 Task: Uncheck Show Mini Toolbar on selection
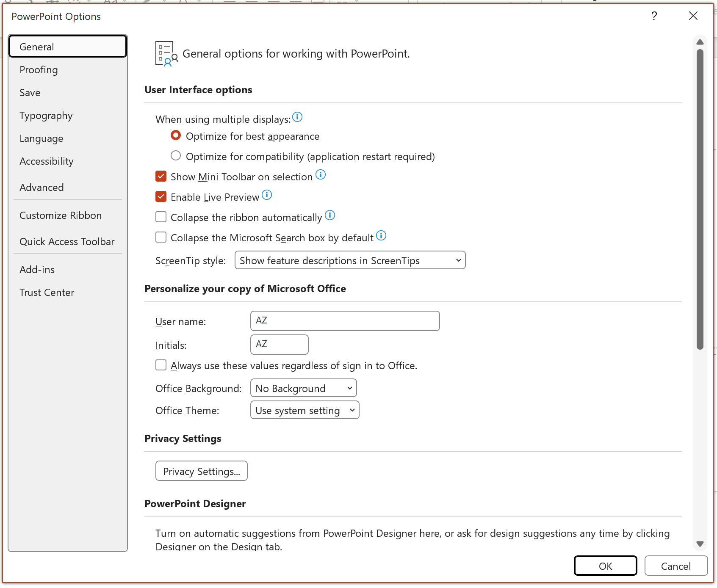click(161, 176)
